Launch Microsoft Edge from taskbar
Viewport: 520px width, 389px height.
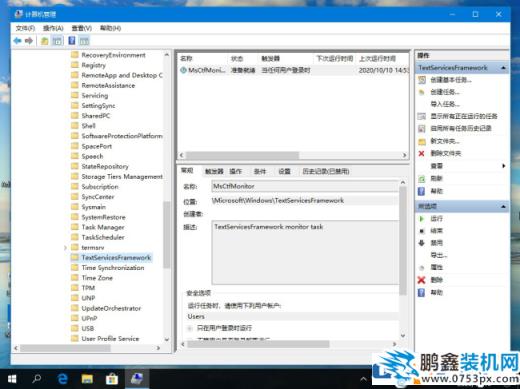click(62, 379)
